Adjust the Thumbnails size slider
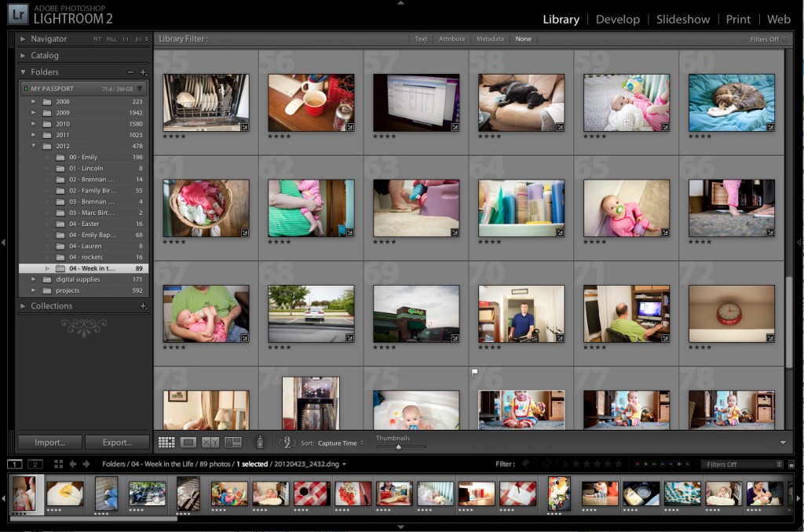This screenshot has width=804, height=532. point(398,446)
